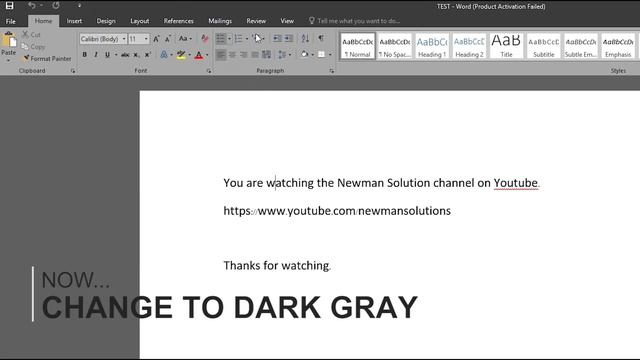The width and height of the screenshot is (640, 360).
Task: Click the Copy button
Action: point(33,47)
